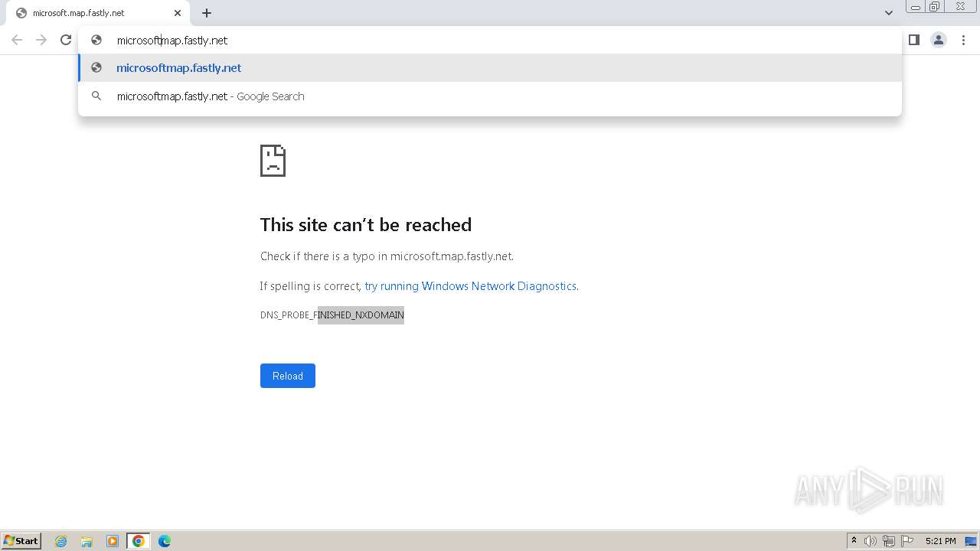Open Windows Start menu
Image resolution: width=980 pixels, height=551 pixels.
coord(21,541)
